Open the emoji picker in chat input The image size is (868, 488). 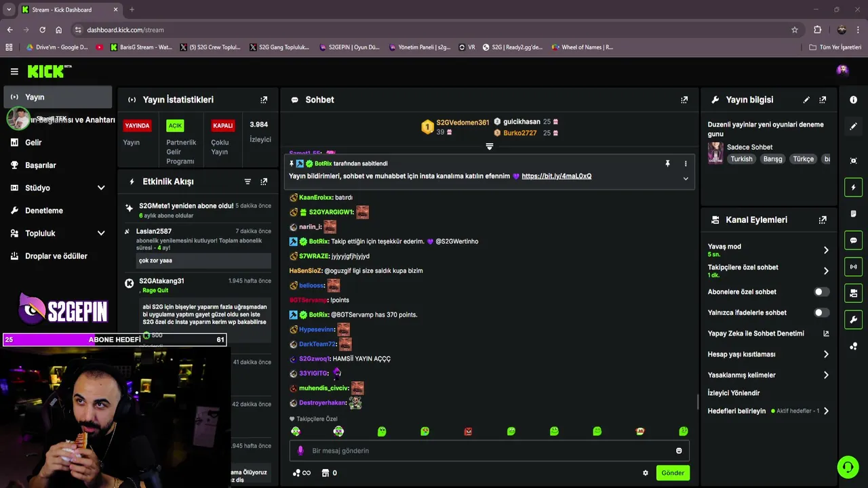(679, 451)
